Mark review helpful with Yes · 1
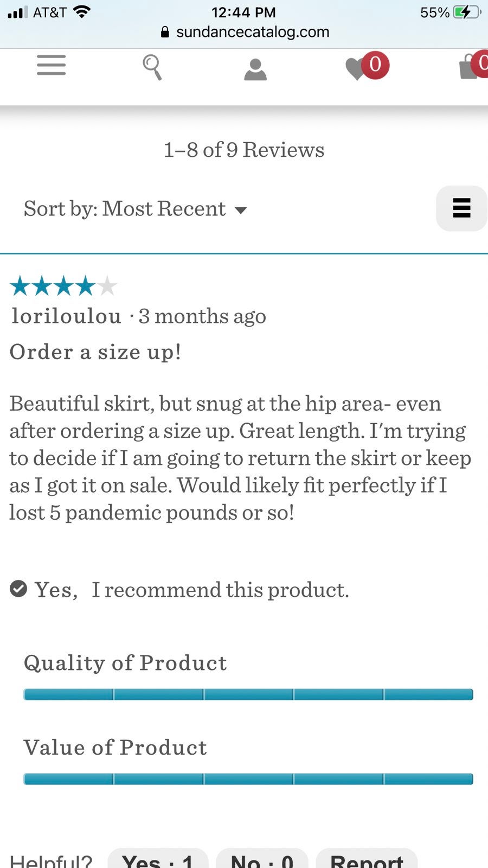 pyautogui.click(x=158, y=859)
